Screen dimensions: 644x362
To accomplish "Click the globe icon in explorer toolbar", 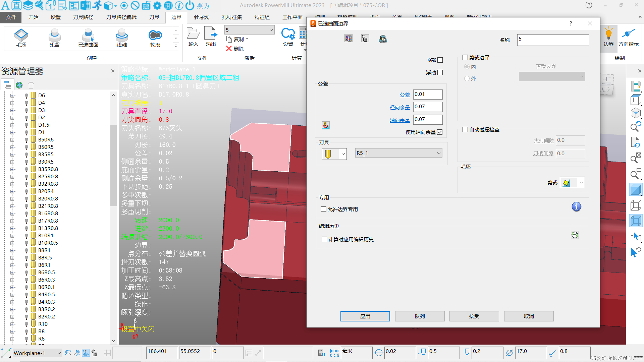I will 19,85.
